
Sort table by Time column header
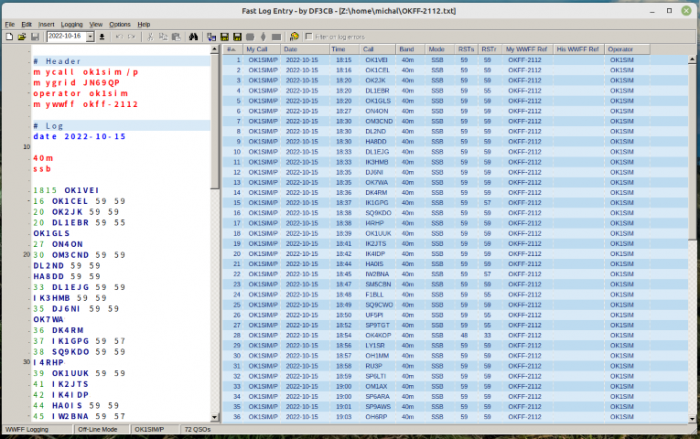(x=344, y=49)
